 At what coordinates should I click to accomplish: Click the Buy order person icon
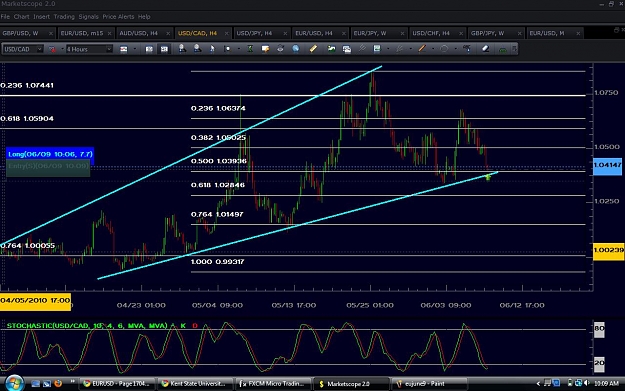[x=182, y=49]
